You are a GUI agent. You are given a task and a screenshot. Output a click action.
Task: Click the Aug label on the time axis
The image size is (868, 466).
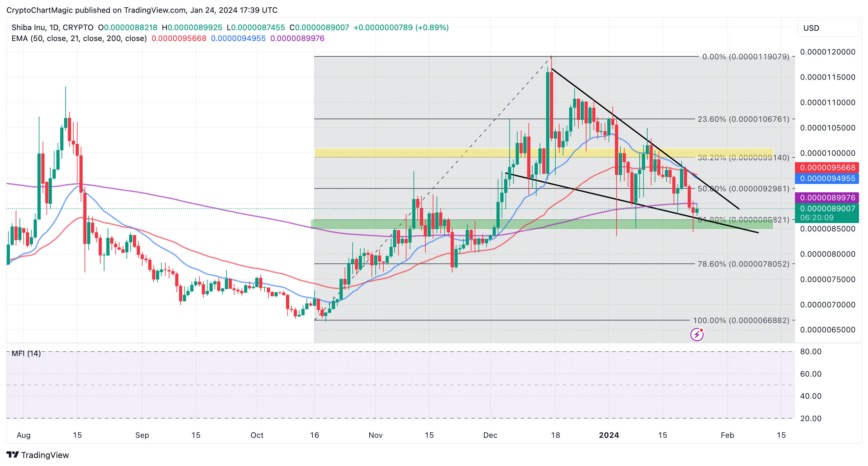(x=24, y=435)
